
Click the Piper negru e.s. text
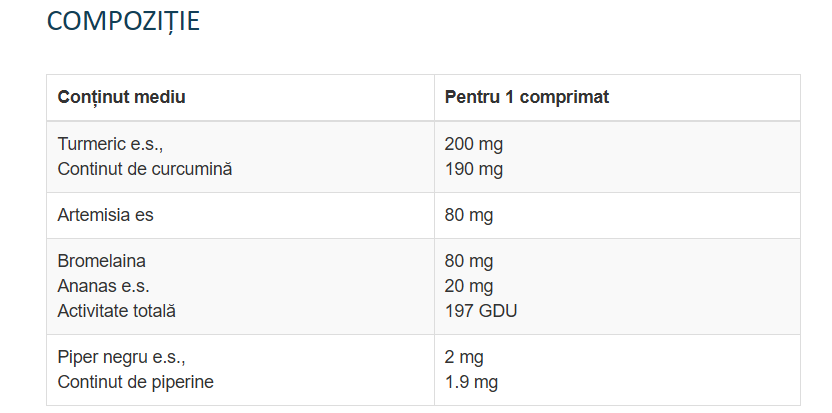(x=122, y=357)
